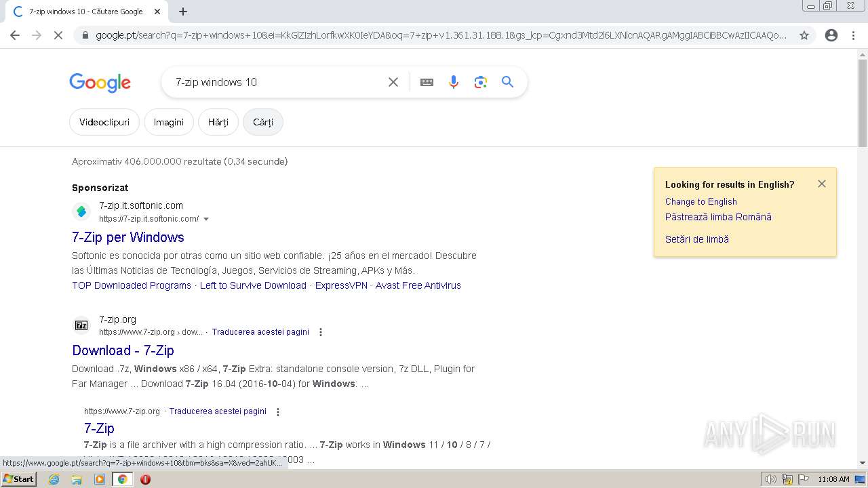This screenshot has height=488, width=868.
Task: Edit the Google search query field
Action: [278, 82]
